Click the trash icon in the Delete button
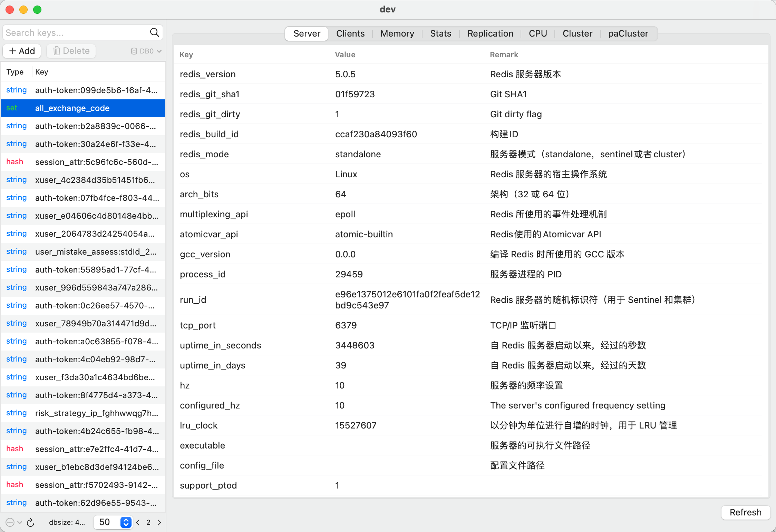The width and height of the screenshot is (776, 532). (x=57, y=51)
